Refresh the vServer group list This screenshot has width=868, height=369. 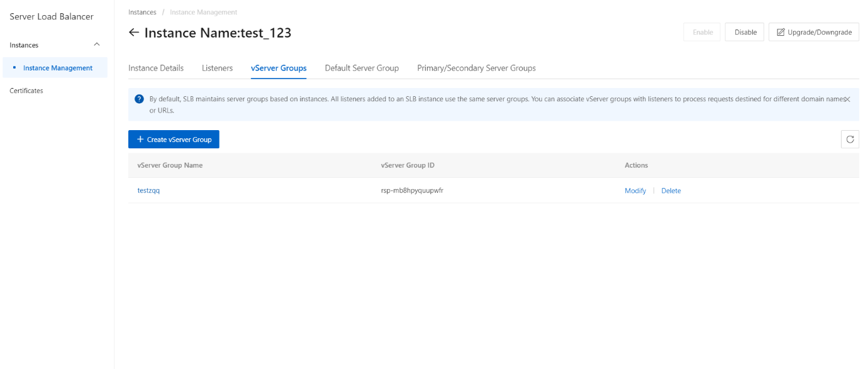pos(850,140)
